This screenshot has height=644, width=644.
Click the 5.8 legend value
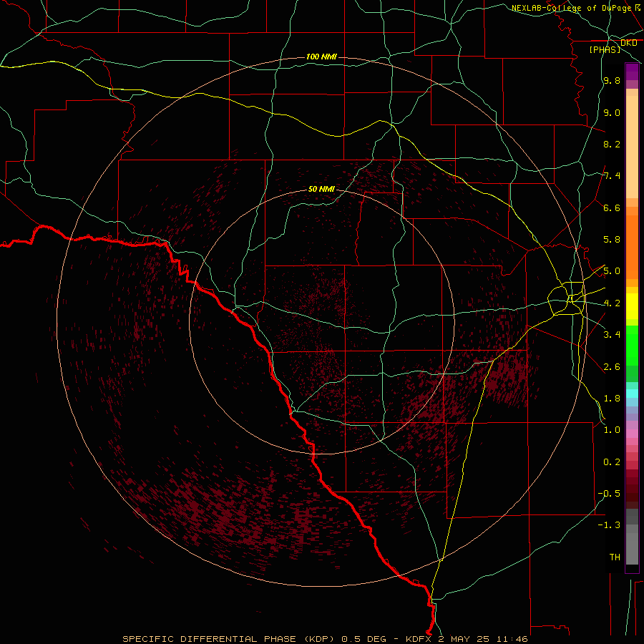pos(612,240)
